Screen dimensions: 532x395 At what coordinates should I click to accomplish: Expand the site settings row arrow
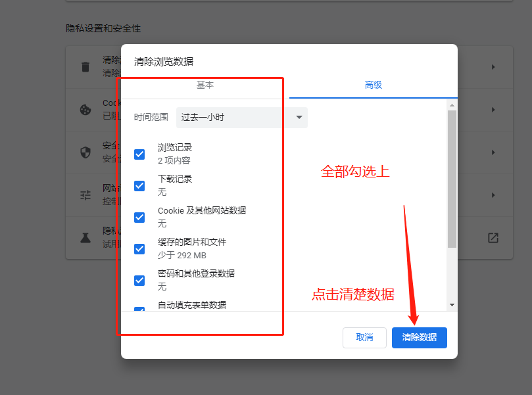493,195
